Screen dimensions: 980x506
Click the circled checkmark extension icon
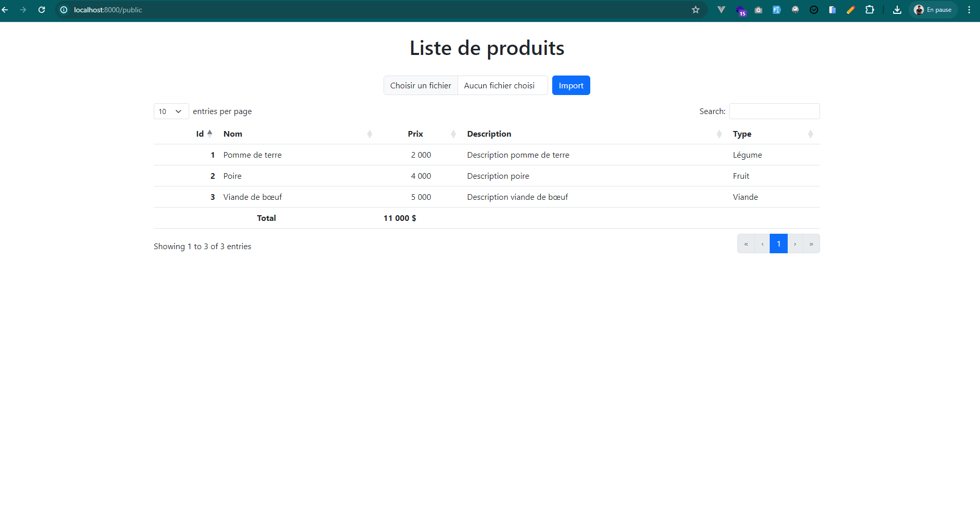click(x=814, y=10)
